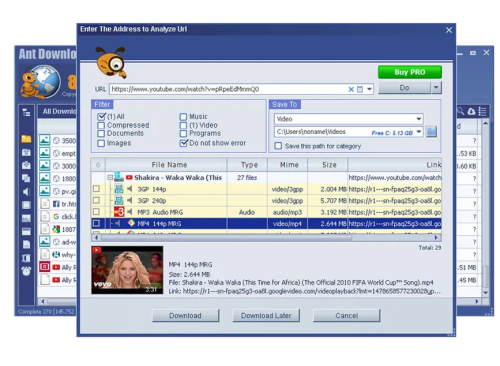Sort by the Type column header
Viewport: 500px width, 366px height.
pyautogui.click(x=247, y=165)
